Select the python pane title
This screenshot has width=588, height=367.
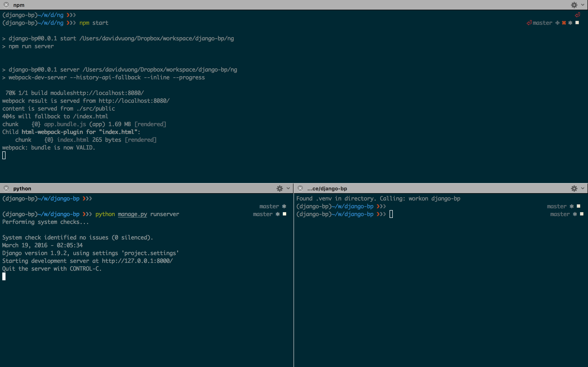click(x=22, y=189)
